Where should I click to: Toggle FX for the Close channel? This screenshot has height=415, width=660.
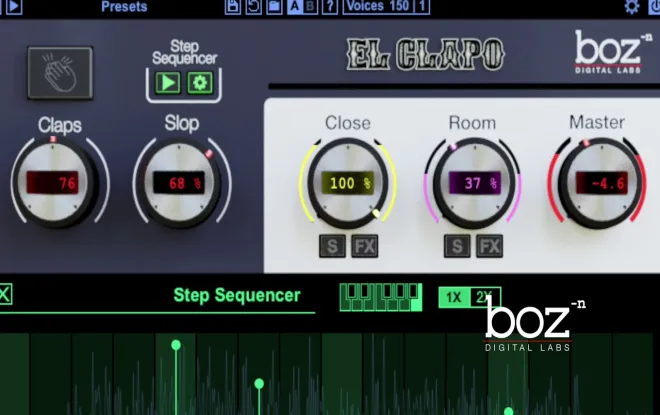click(x=365, y=246)
